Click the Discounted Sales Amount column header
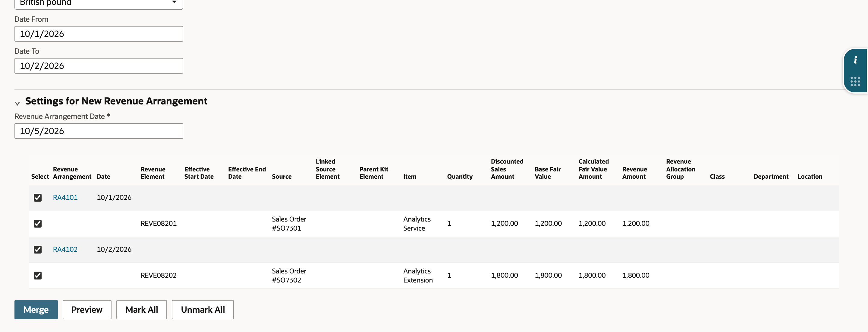This screenshot has height=332, width=868. coord(507,169)
